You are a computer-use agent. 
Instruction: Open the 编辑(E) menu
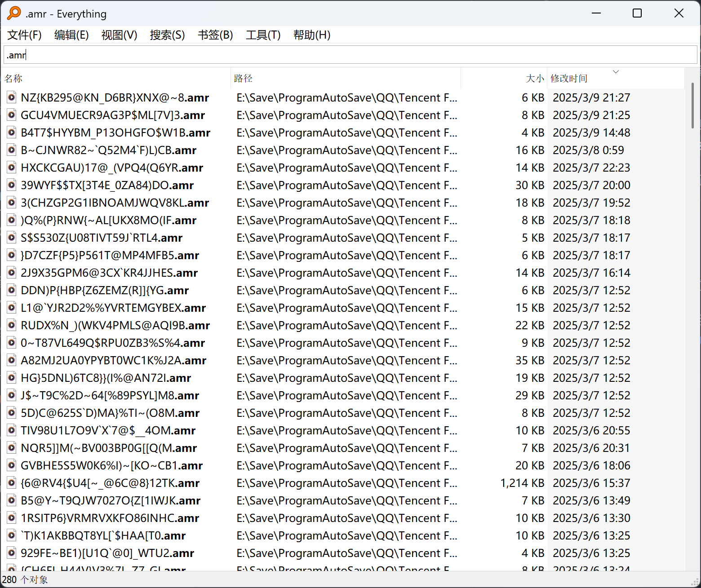71,35
